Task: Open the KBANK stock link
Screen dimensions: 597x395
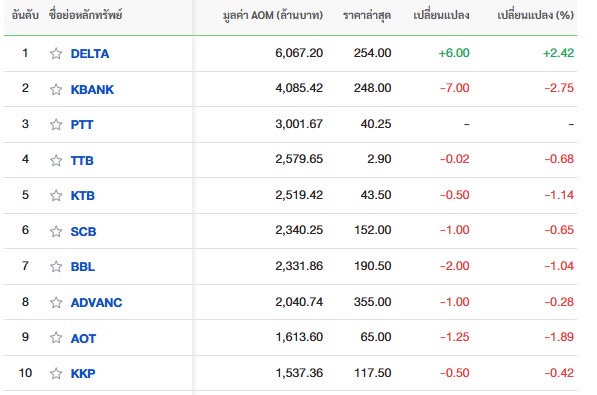Action: [92, 90]
